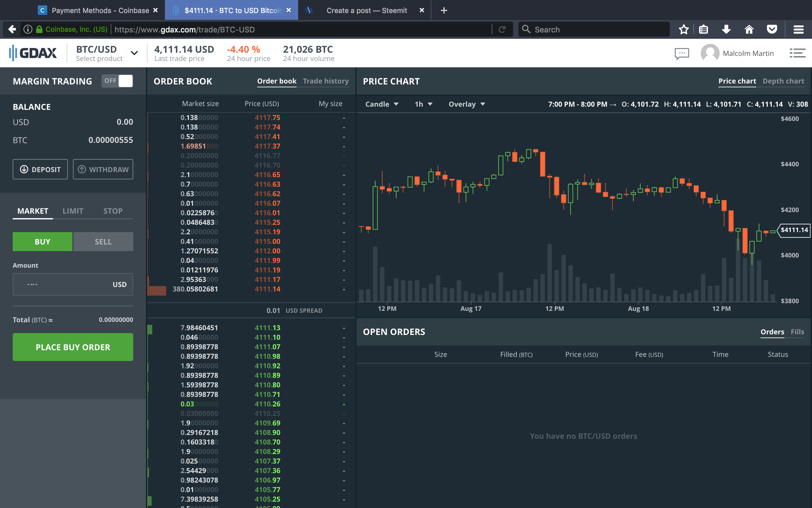
Task: Reload the page with the refresh icon
Action: click(x=502, y=30)
